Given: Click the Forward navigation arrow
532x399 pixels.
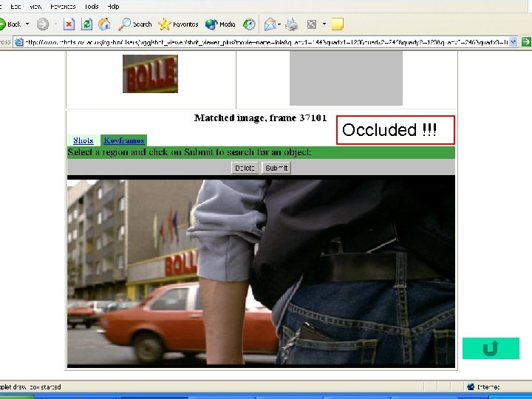Looking at the screenshot, I should pos(43,24).
